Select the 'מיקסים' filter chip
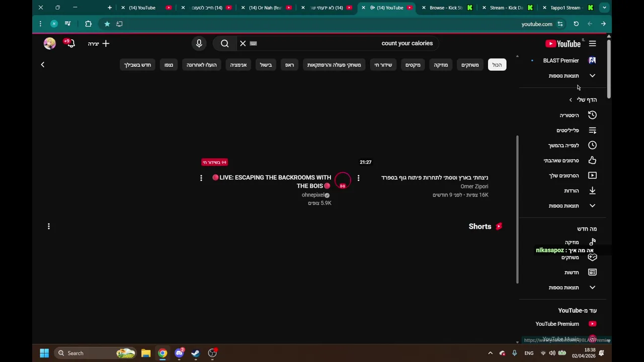The height and width of the screenshot is (362, 644). [x=413, y=65]
